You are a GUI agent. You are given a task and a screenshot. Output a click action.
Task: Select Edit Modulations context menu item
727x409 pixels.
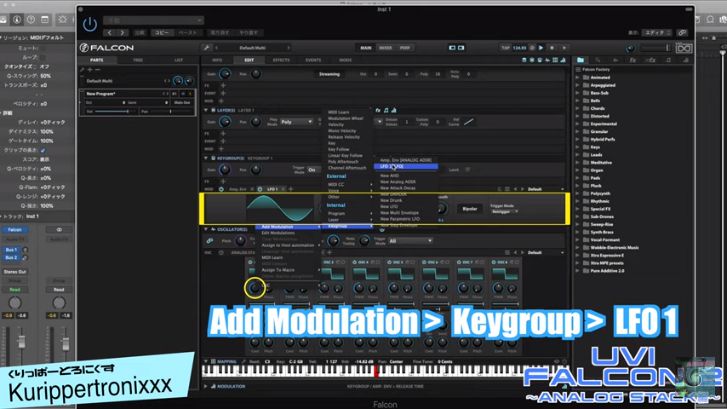tap(278, 233)
